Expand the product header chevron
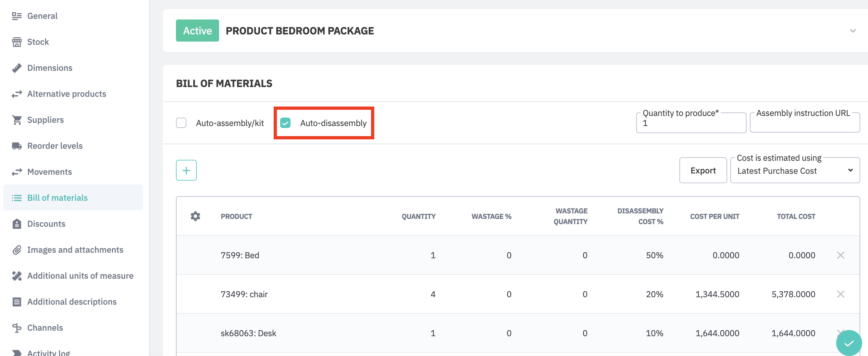 852,31
